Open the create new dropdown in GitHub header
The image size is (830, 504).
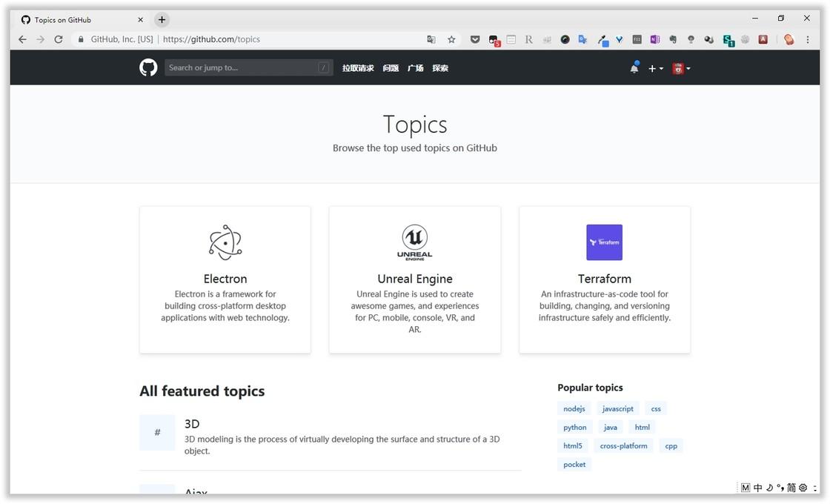(655, 67)
